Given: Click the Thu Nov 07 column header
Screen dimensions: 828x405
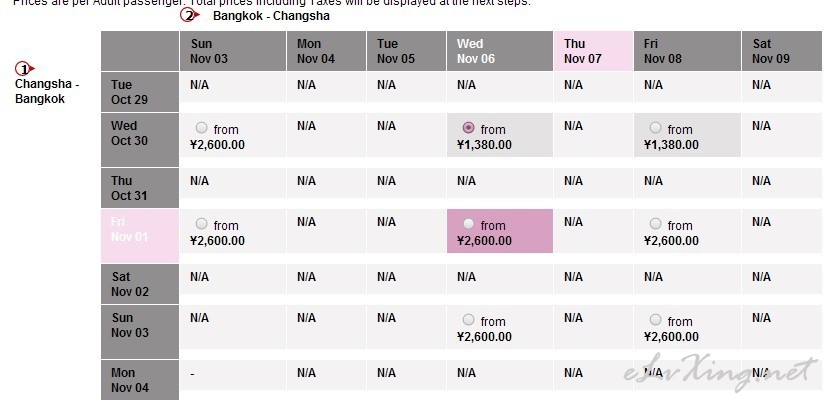Looking at the screenshot, I should 593,51.
